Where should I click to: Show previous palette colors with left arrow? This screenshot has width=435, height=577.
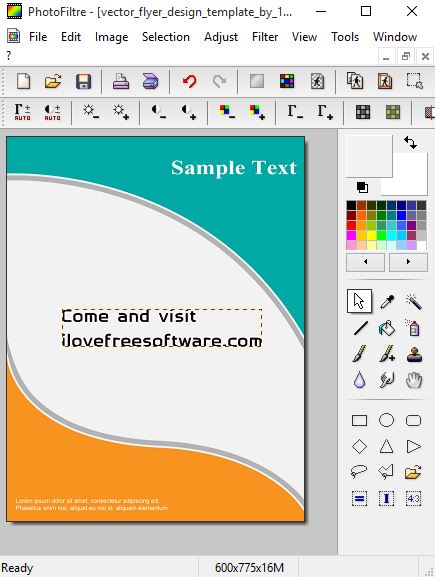365,262
